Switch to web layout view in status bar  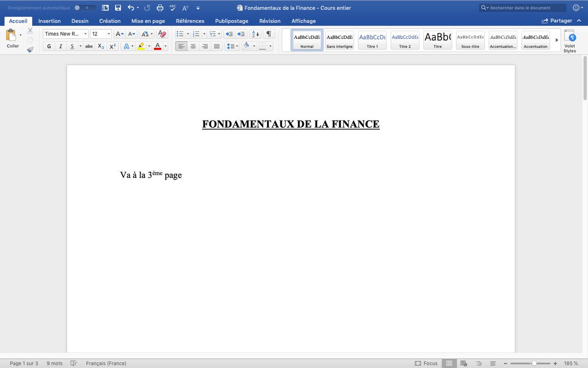[x=464, y=363]
